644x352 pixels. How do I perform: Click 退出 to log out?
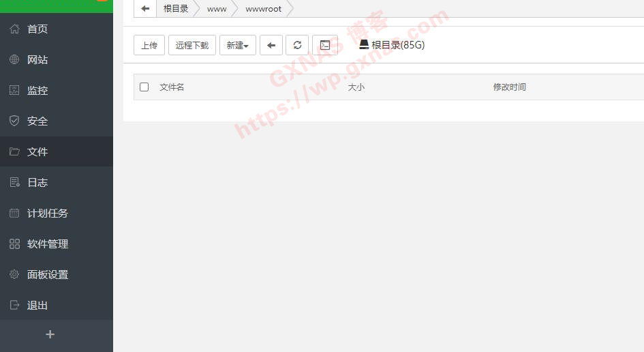(x=37, y=305)
